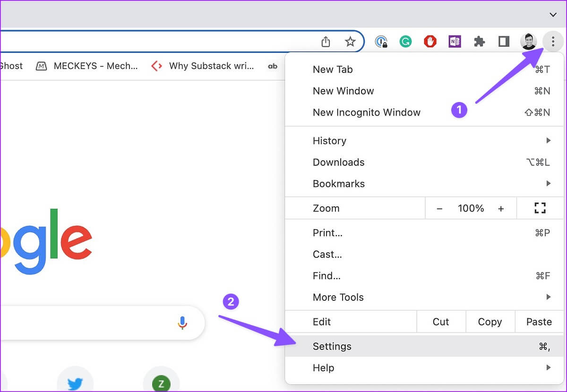Click the 100% zoom level value
The width and height of the screenshot is (567, 392).
click(471, 208)
